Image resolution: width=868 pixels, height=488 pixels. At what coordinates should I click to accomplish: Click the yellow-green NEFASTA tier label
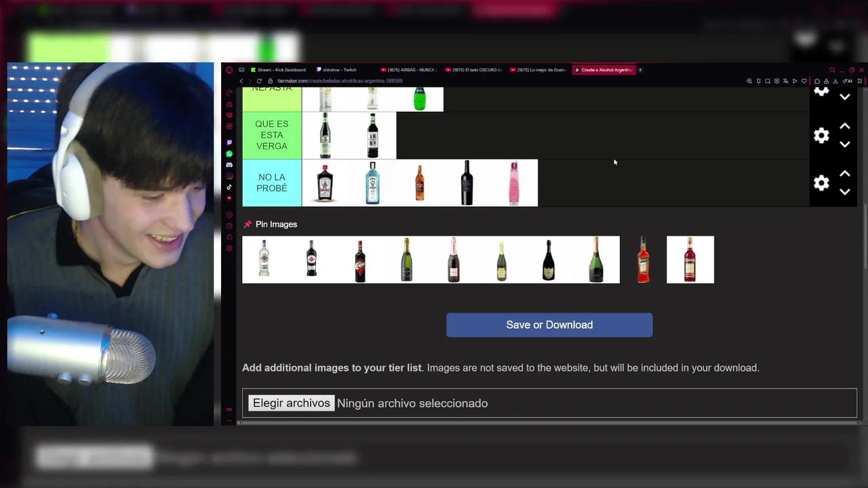pos(272,99)
